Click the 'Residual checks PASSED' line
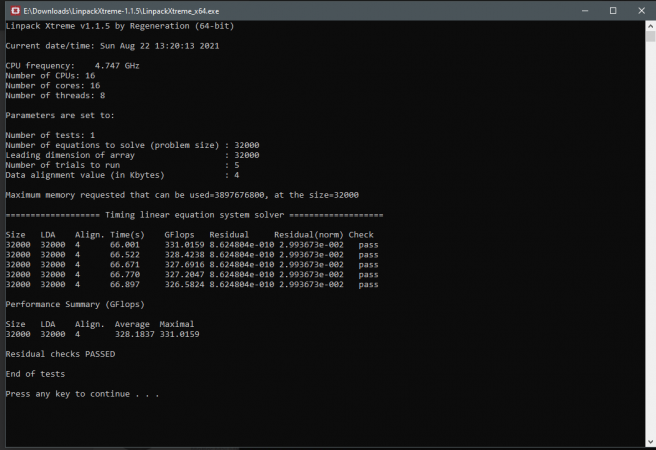Screen dimensions: 656x450 click(x=60, y=354)
